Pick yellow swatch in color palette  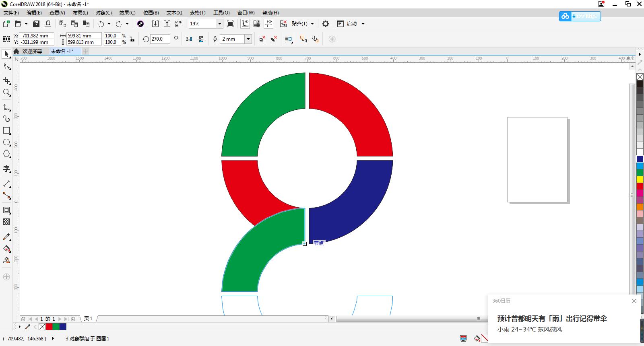(640, 179)
